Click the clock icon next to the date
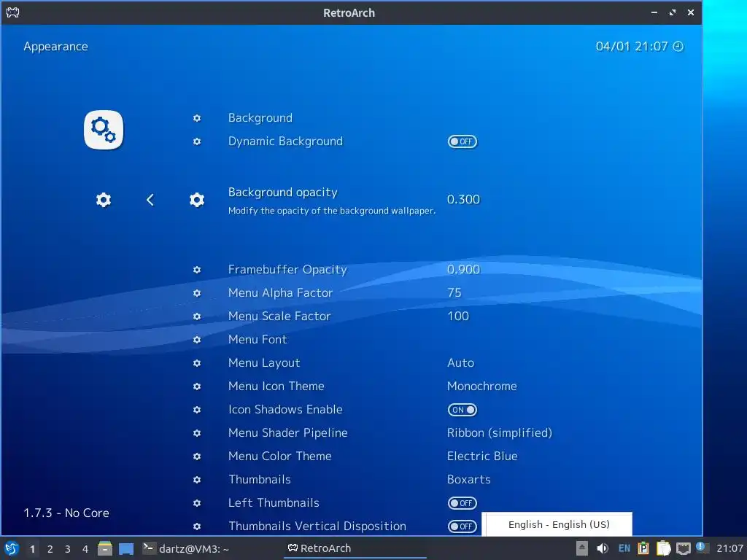Screen dimensions: 747x560 pos(678,46)
